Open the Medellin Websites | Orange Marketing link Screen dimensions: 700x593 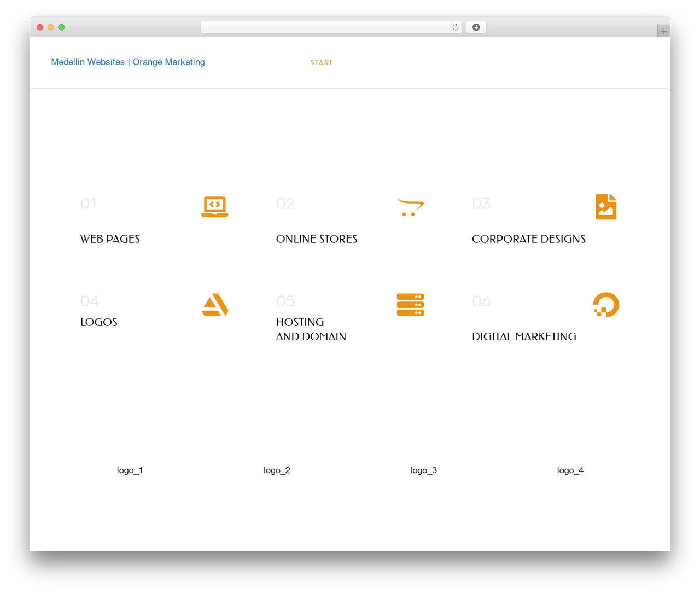[128, 62]
